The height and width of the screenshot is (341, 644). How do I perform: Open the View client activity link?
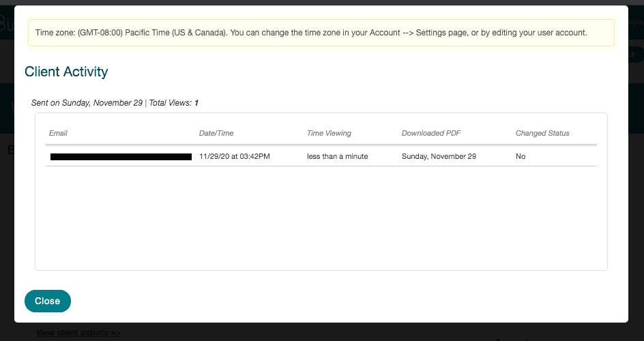click(x=78, y=333)
